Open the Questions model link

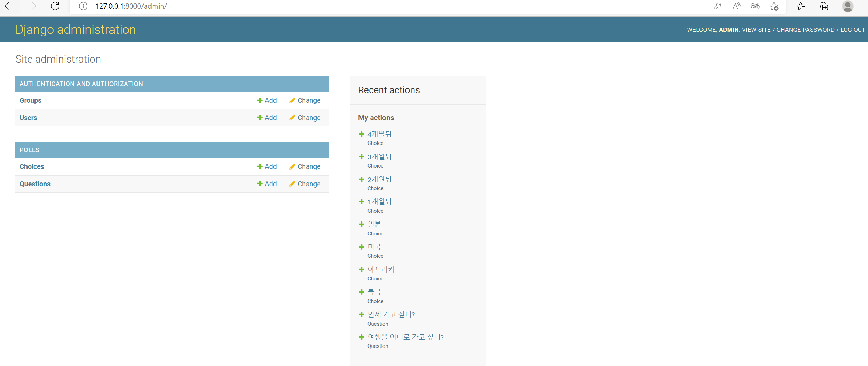pos(35,184)
